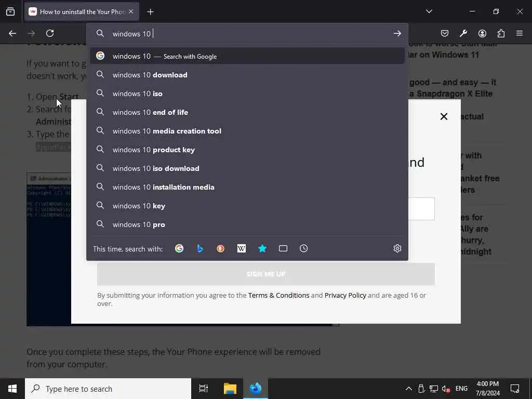Select 'windows 10 download' suggestion
The image size is (532, 399).
point(247,75)
